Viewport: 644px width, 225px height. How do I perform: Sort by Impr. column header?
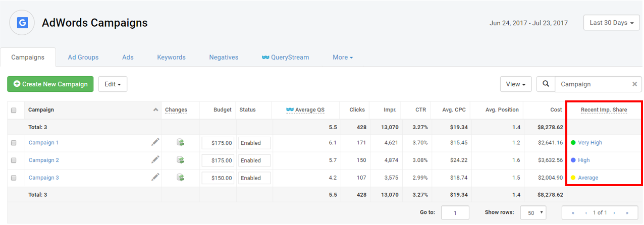(390, 110)
